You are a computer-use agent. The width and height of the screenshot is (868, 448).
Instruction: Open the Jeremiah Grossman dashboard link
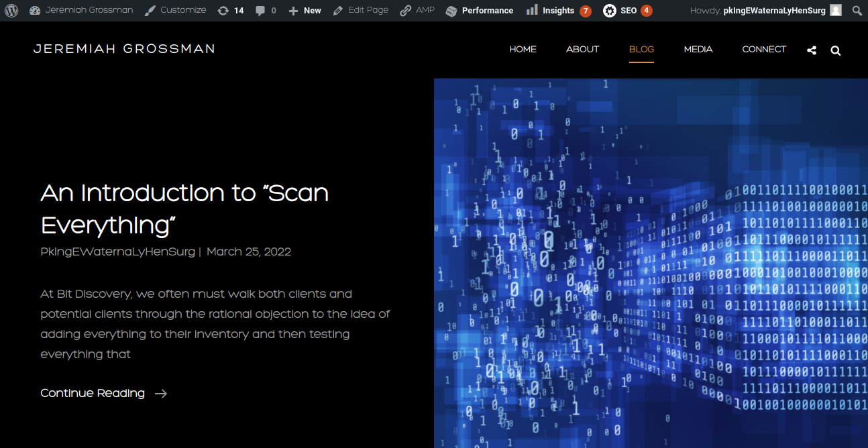[81, 11]
